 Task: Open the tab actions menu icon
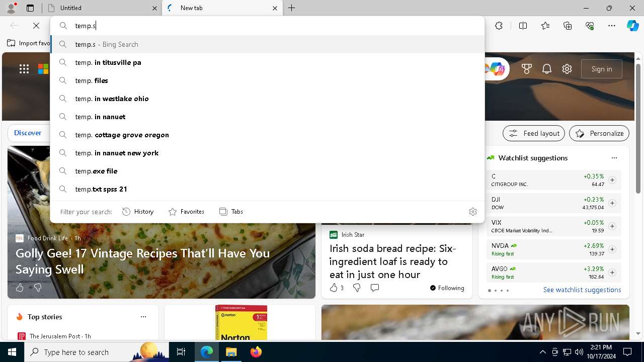30,8
